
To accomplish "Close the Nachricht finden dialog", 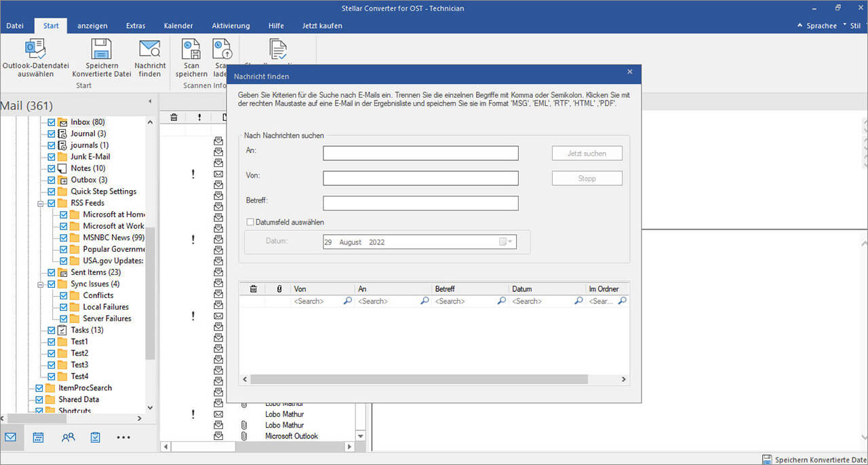I will point(630,72).
